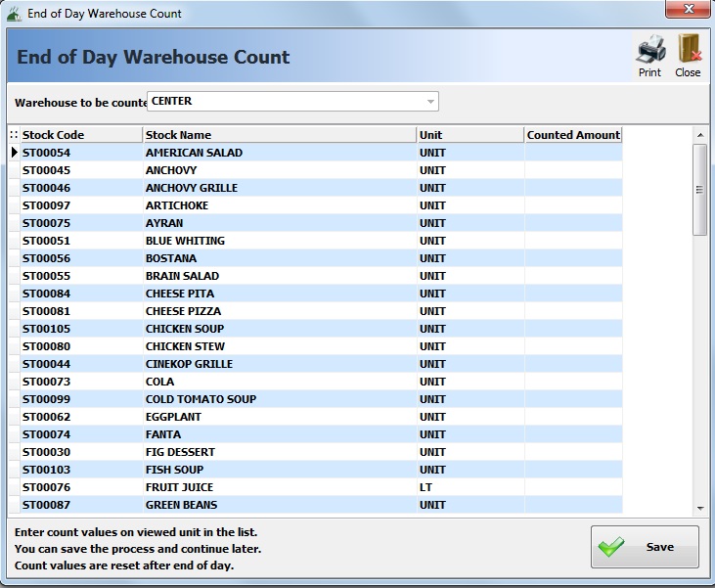Image resolution: width=715 pixels, height=588 pixels.
Task: Click the app icon in title bar
Action: point(14,14)
